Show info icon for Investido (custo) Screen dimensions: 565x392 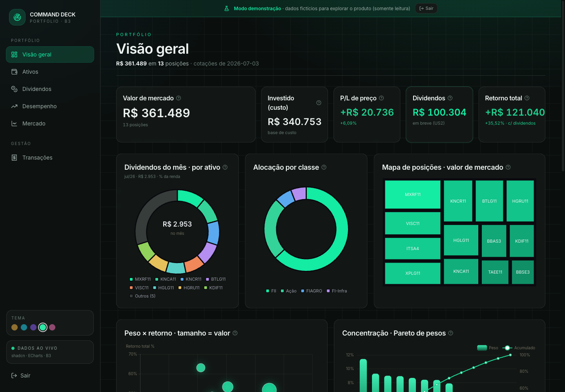(319, 103)
